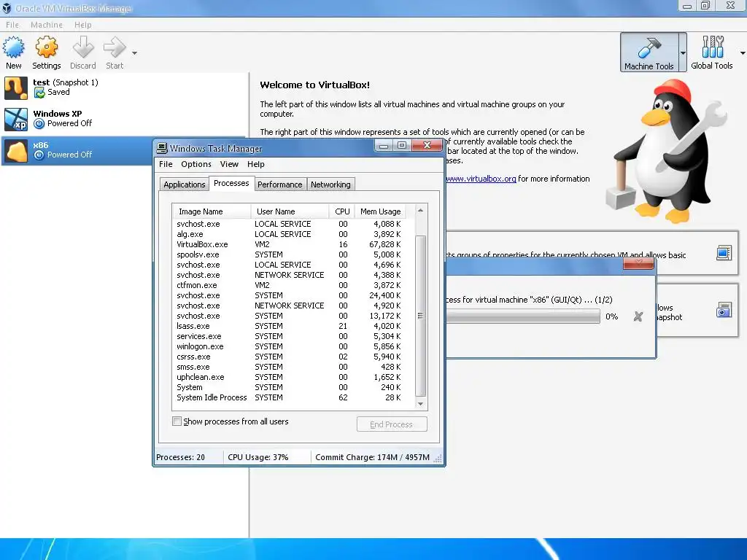Click scroll down arrow in process list
The width and height of the screenshot is (747, 560).
coord(420,404)
